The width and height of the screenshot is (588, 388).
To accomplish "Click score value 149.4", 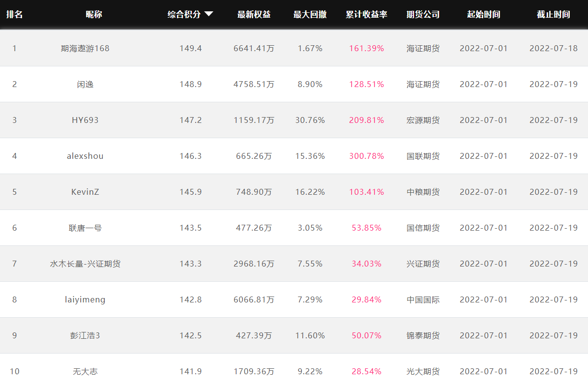I will point(190,48).
